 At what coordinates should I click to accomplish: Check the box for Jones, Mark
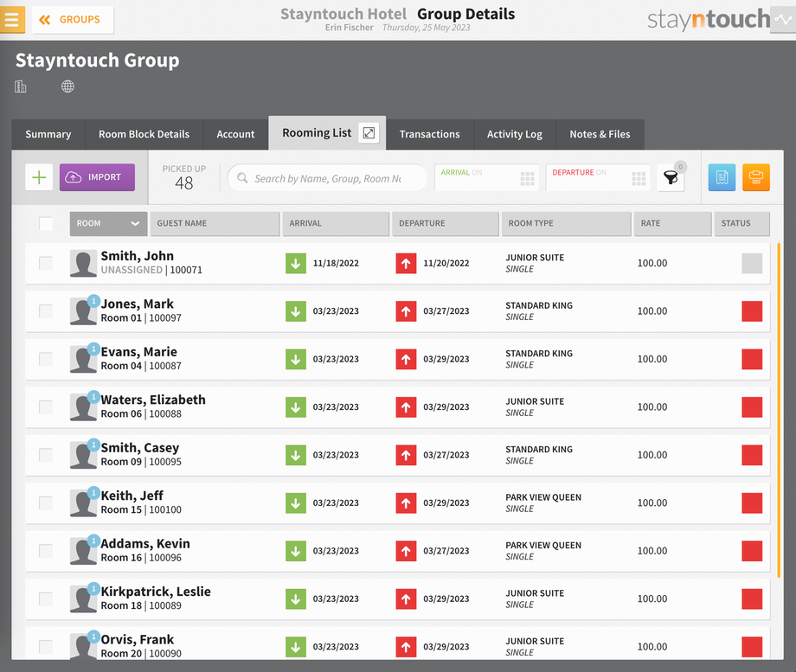46,311
